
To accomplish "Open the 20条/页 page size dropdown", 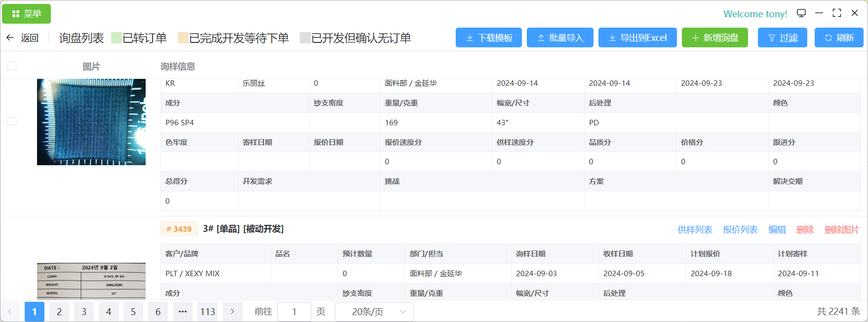I will pos(374,312).
